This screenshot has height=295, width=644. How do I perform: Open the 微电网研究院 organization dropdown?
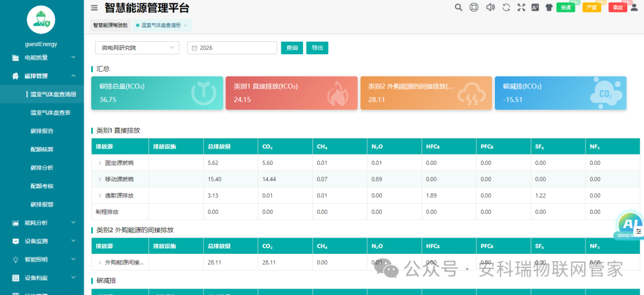pos(138,48)
